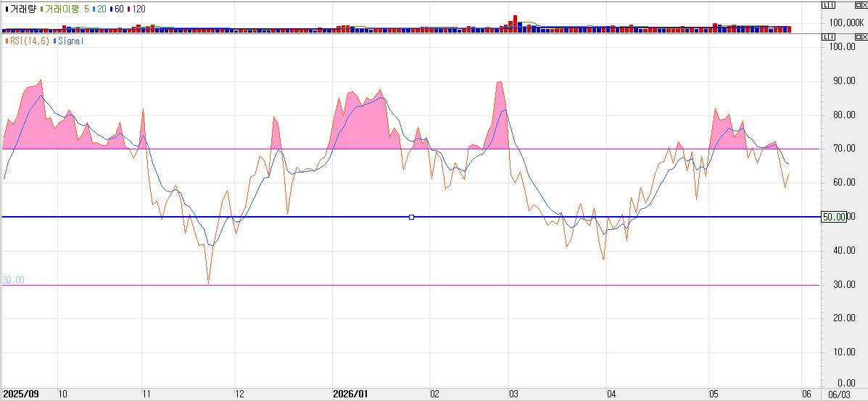Click the I button in the RSI panel

click(832, 36)
